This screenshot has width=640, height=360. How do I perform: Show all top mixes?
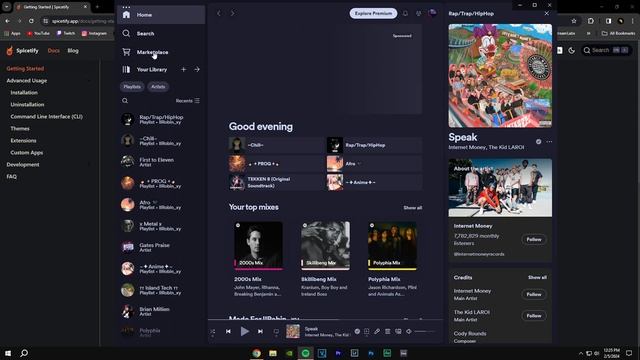coord(413,208)
